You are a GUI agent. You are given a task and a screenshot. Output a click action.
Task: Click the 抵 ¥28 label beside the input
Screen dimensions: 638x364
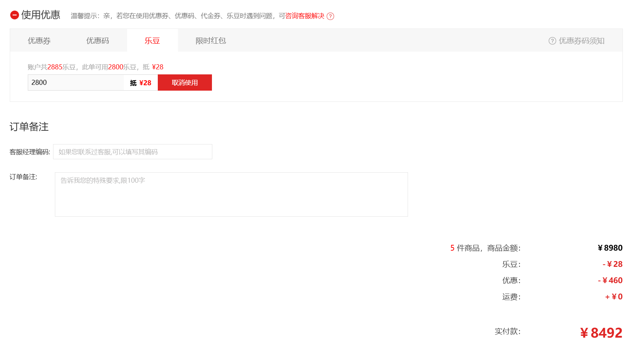[x=140, y=83]
